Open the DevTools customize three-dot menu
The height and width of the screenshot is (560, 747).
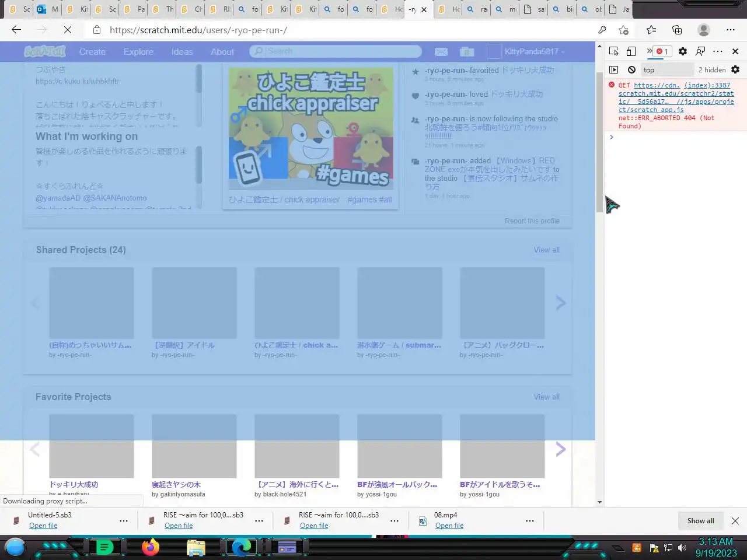coord(718,51)
